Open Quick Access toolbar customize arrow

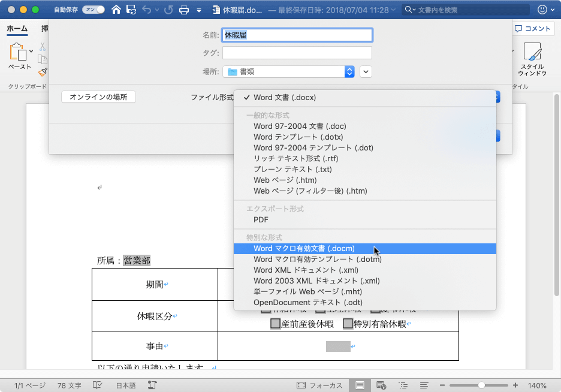(199, 10)
